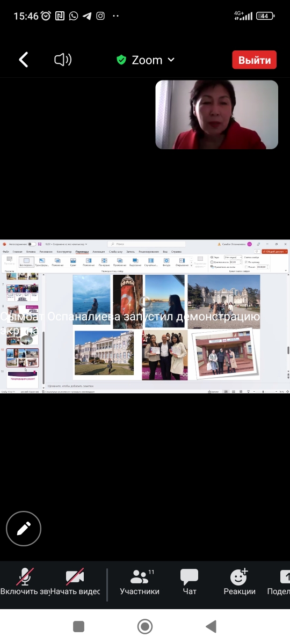Select the white palace building photo
The height and width of the screenshot is (644, 290).
tap(104, 353)
